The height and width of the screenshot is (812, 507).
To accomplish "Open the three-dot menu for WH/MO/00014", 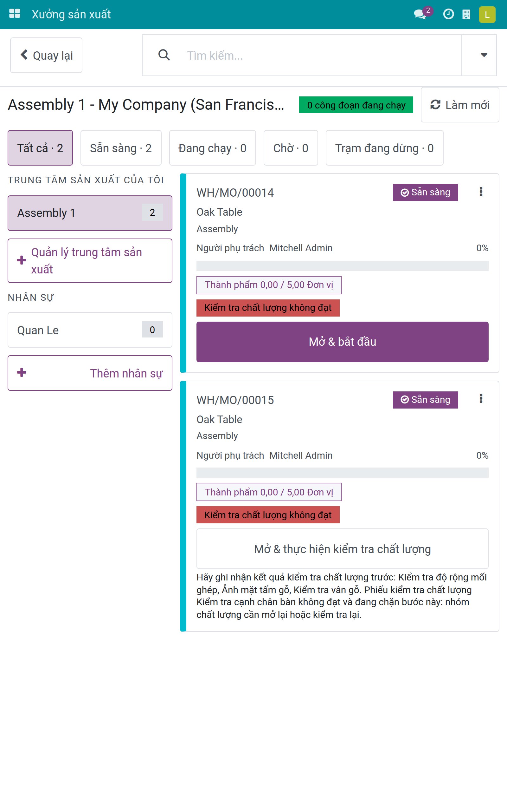I will coord(481,192).
